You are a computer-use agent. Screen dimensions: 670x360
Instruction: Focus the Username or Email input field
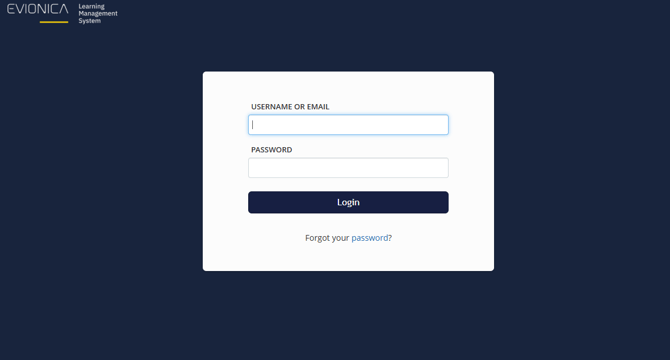(348, 125)
